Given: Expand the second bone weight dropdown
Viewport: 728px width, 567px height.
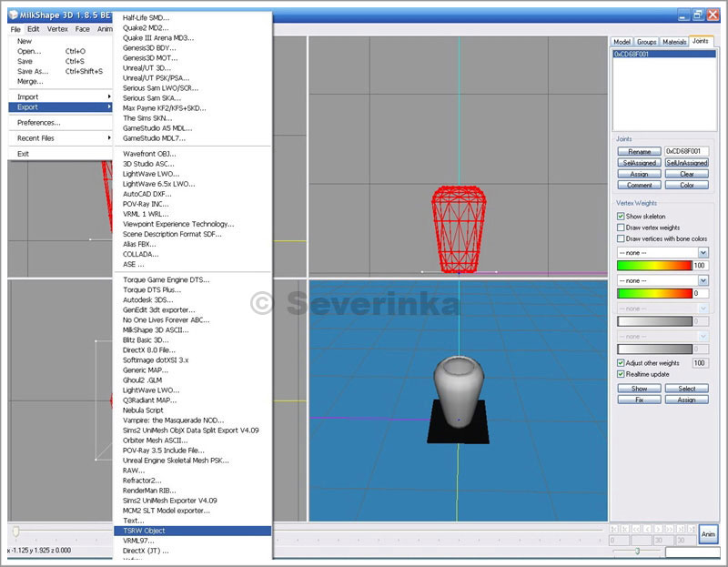Looking at the screenshot, I should coord(703,280).
